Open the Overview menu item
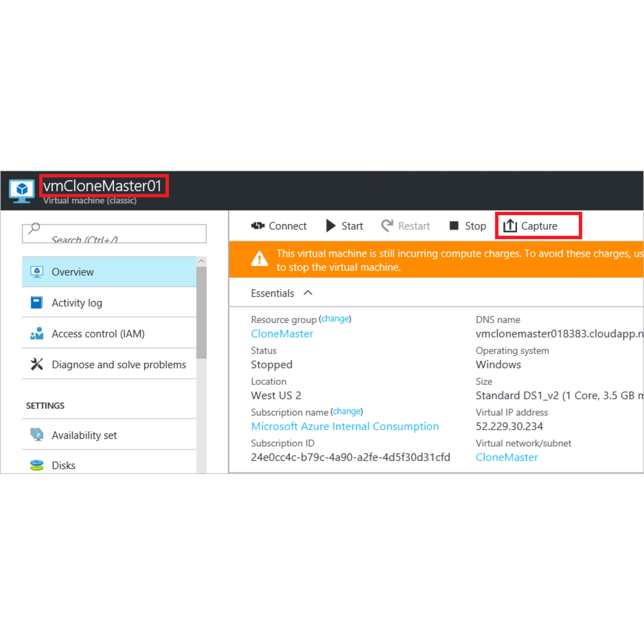Screen dimensions: 644x644 [73, 272]
